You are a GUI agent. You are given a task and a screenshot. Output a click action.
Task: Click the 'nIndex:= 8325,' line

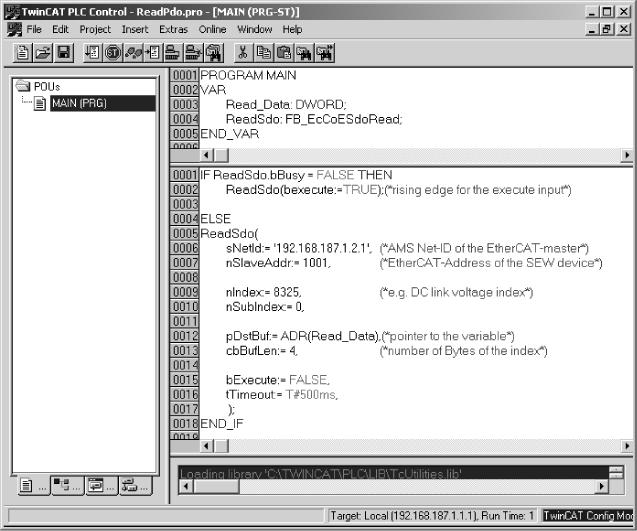pyautogui.click(x=263, y=292)
